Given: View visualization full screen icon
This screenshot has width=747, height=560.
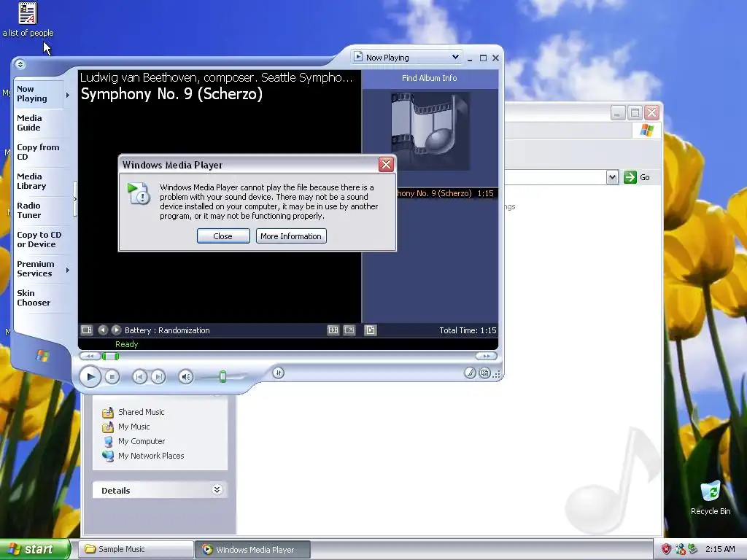Looking at the screenshot, I should point(349,330).
